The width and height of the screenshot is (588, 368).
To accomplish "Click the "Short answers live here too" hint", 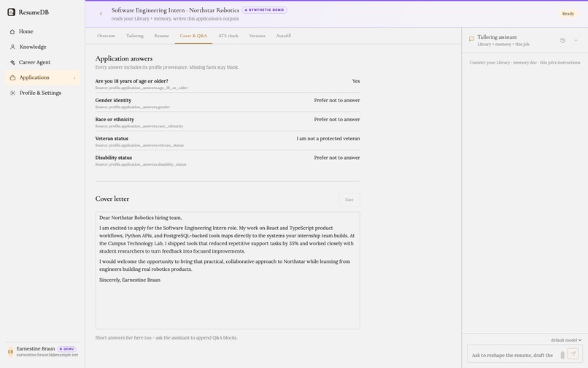I will click(166, 338).
